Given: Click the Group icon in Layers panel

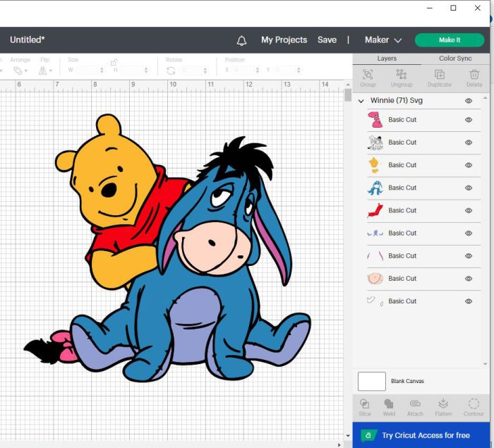Looking at the screenshot, I should click(368, 74).
